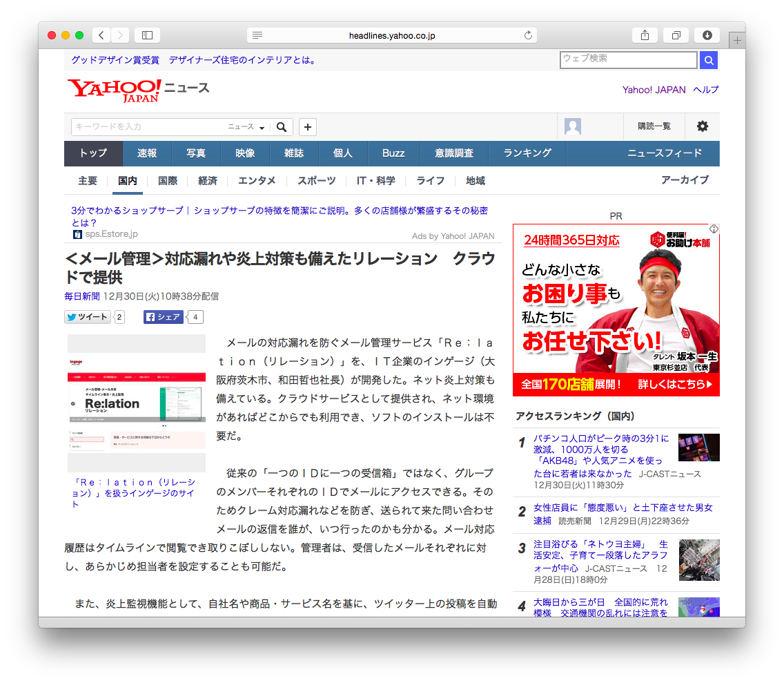Open the ranking 1 pachinko thumbnail
The height and width of the screenshot is (683, 784).
tap(699, 448)
